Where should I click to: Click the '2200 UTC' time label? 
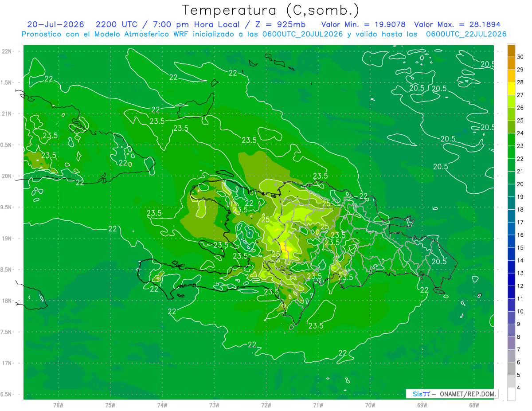pyautogui.click(x=117, y=24)
